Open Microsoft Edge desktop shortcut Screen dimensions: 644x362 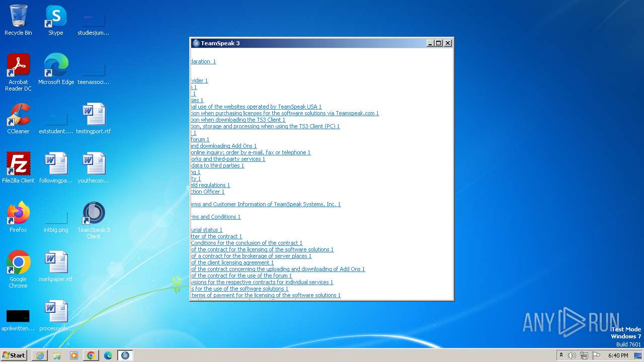point(56,69)
